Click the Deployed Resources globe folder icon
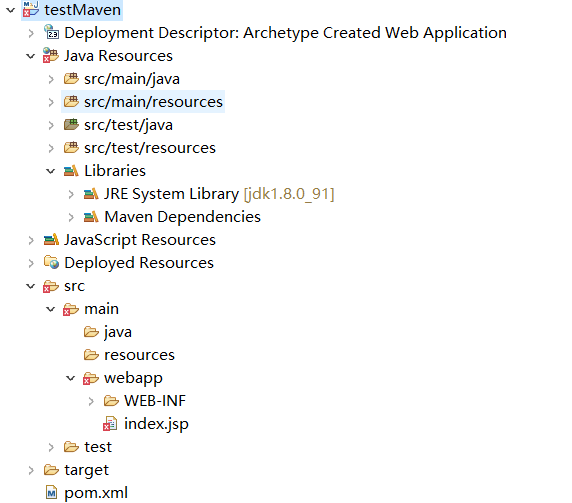The image size is (572, 503). (51, 262)
